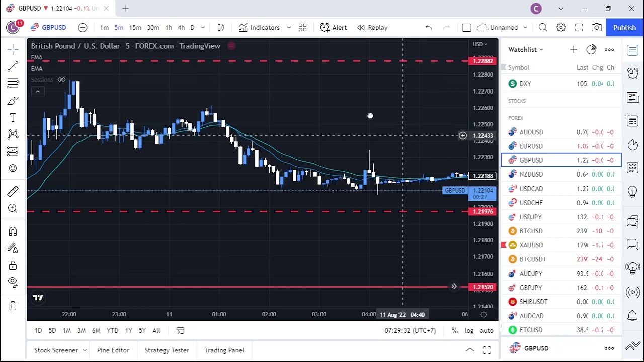
Task: Open the Unnamed layout dropdown
Action: (x=525, y=28)
